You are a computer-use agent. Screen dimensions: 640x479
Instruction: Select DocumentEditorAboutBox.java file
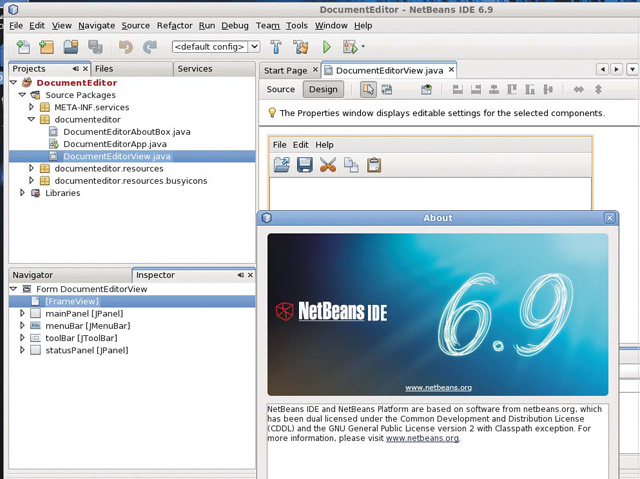(127, 132)
